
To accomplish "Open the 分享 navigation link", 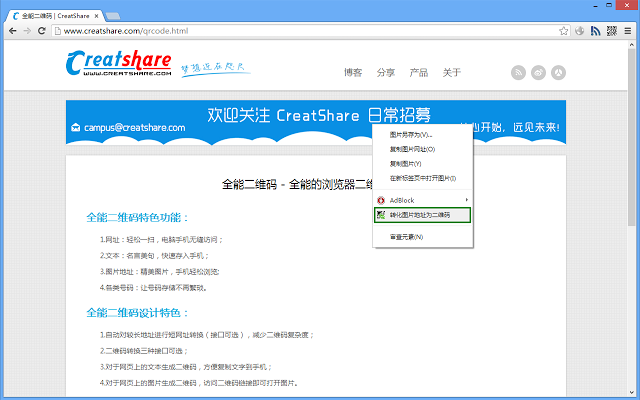I will [386, 73].
